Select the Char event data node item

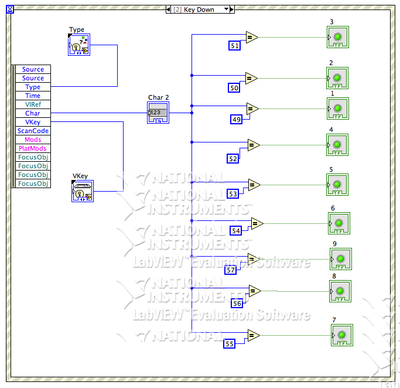pyautogui.click(x=33, y=113)
